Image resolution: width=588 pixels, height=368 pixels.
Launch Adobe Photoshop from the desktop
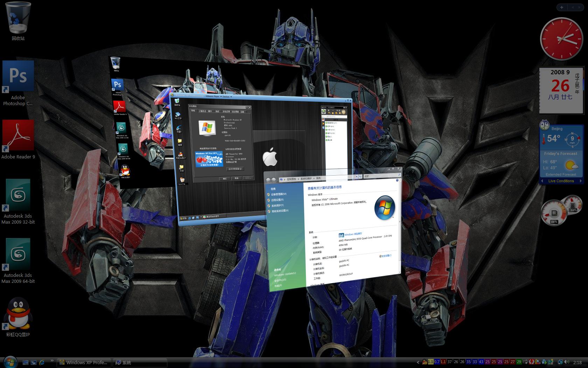tap(18, 83)
